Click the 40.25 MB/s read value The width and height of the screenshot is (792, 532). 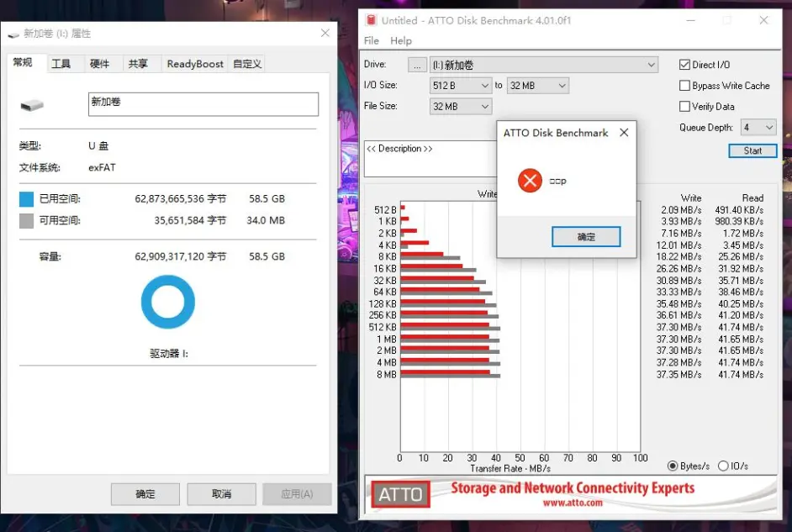pyautogui.click(x=741, y=304)
